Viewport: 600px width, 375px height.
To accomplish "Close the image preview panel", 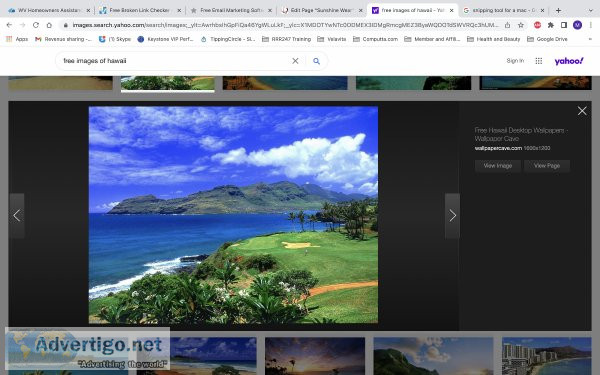I will [x=582, y=111].
